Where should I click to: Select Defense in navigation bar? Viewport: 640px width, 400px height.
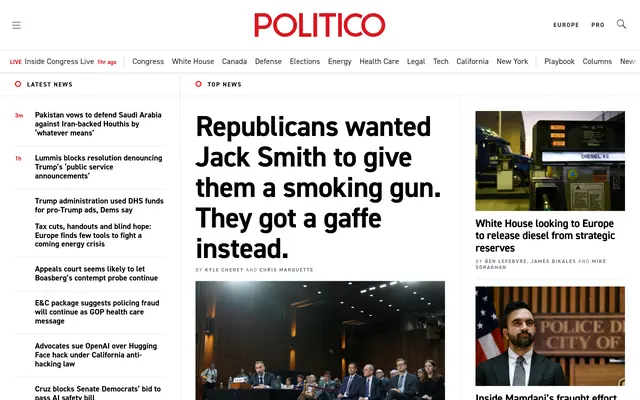268,61
